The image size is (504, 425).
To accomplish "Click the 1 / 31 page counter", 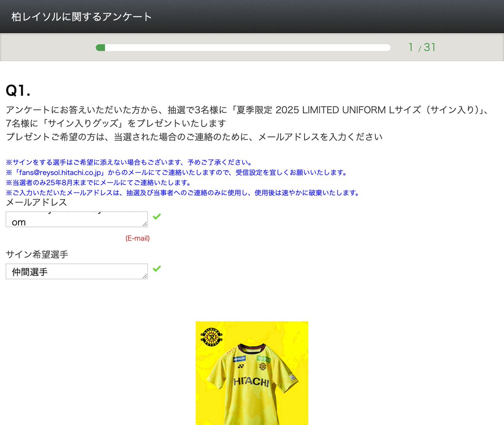I will [x=422, y=47].
